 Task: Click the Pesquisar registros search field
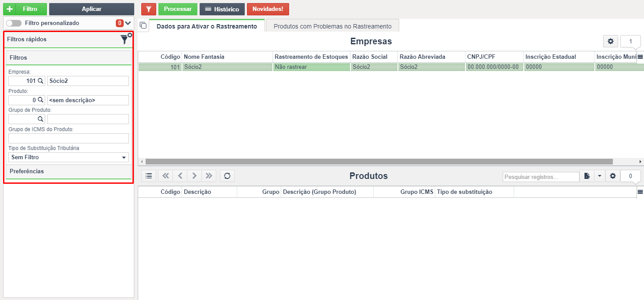[541, 177]
